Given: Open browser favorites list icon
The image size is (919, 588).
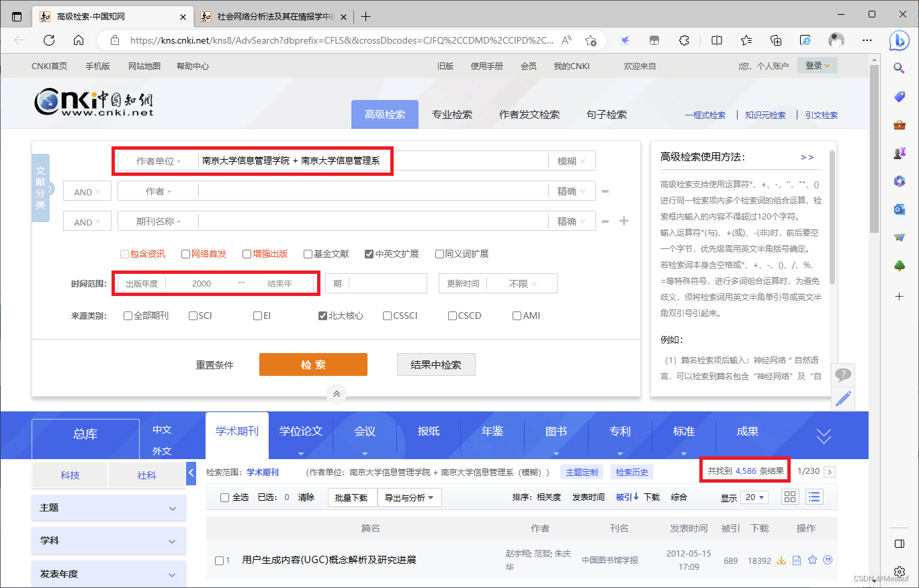Looking at the screenshot, I should [746, 40].
